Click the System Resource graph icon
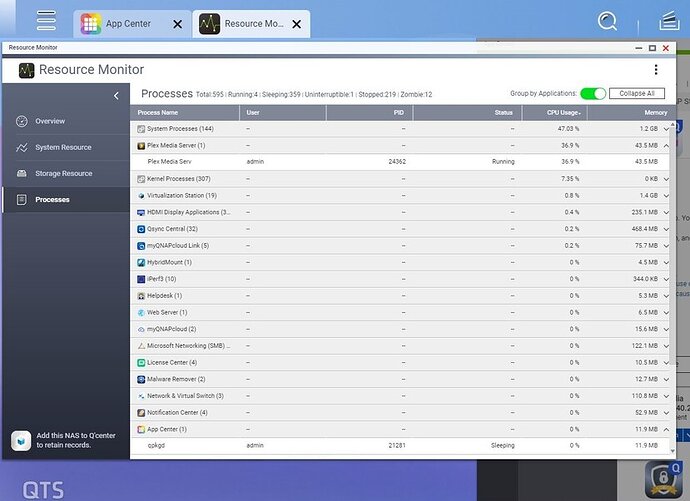Screen dimensions: 690x501 (22, 147)
